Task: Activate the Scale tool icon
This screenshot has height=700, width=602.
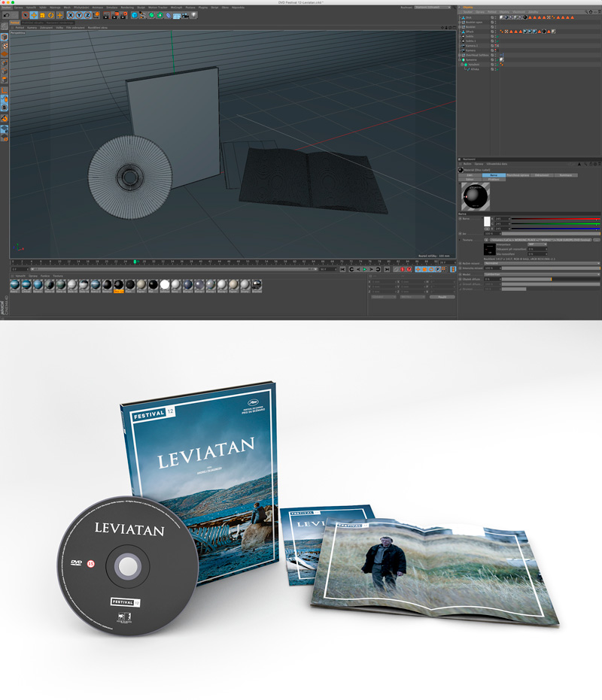Action: coord(42,15)
